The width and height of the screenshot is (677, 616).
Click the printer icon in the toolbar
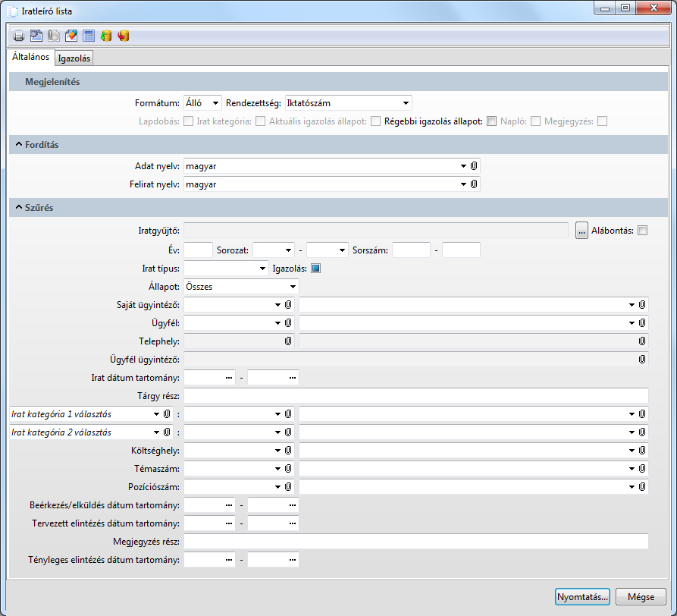(x=19, y=36)
